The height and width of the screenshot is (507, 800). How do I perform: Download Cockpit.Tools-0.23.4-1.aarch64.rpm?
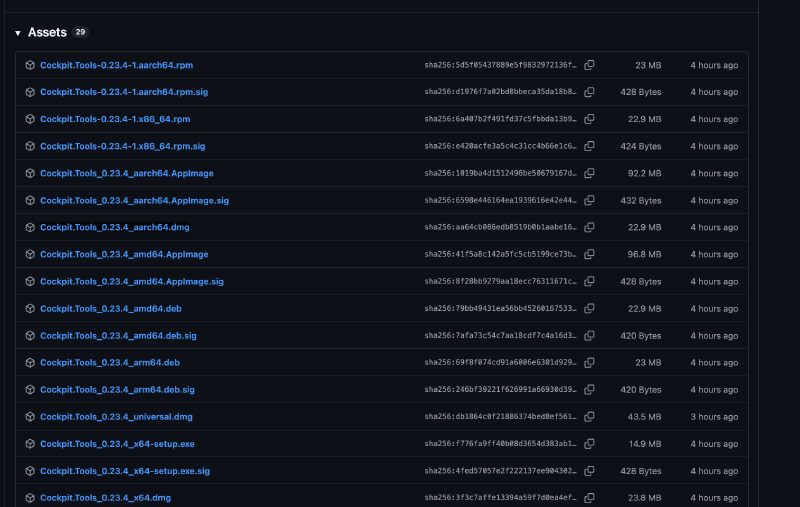coord(116,65)
